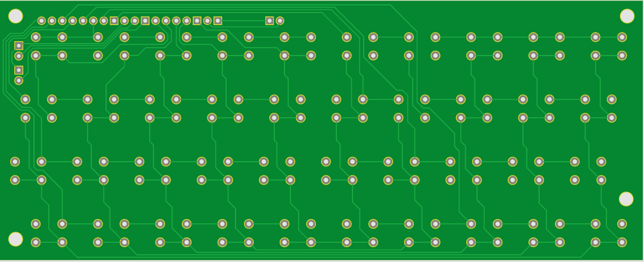Click the top-right corner mounting hole
Viewport: 644px width, 262px height.
(x=627, y=16)
